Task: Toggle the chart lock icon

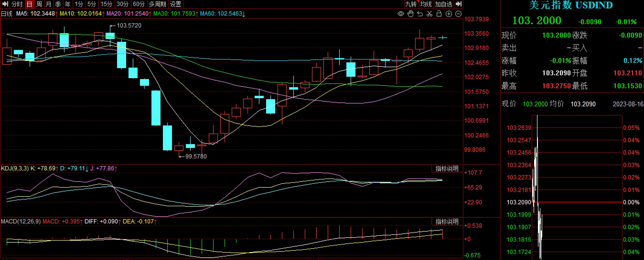Action: (x=439, y=14)
